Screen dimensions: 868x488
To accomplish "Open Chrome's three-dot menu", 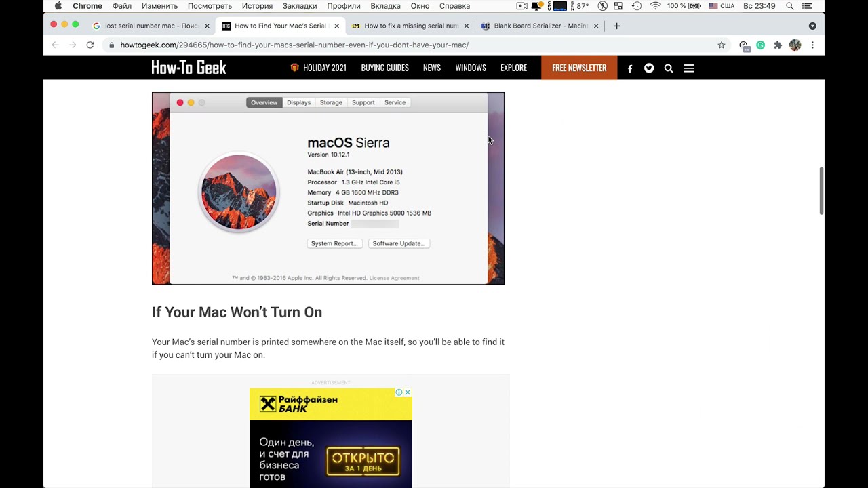I will [x=812, y=45].
